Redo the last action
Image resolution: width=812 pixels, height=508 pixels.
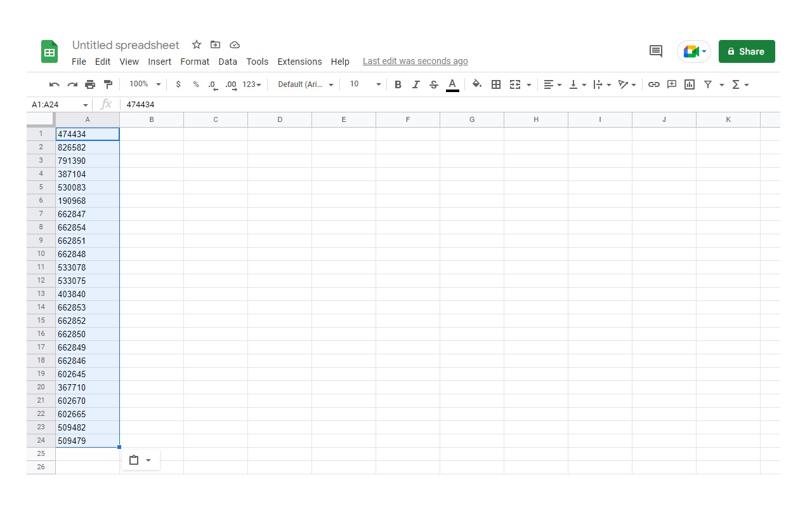(x=72, y=84)
